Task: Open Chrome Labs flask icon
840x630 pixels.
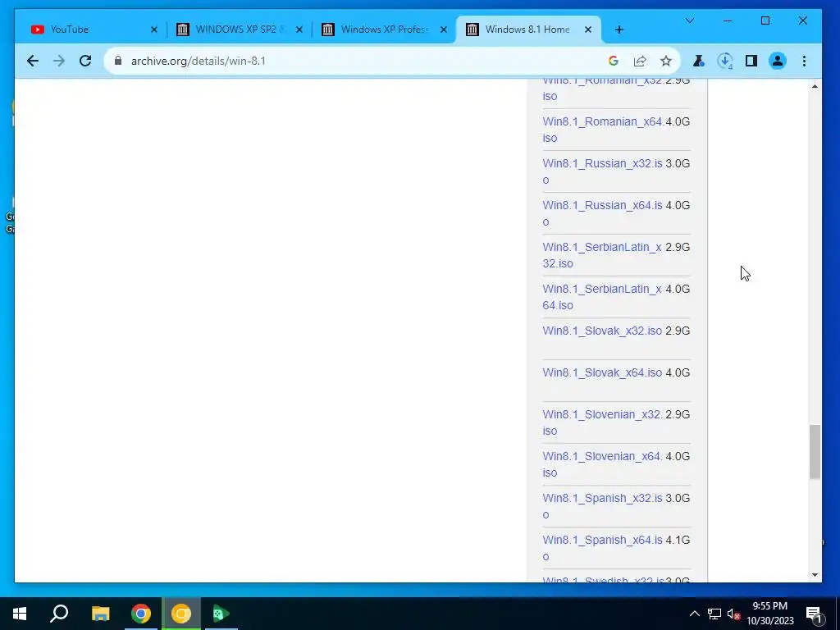Action: point(699,61)
